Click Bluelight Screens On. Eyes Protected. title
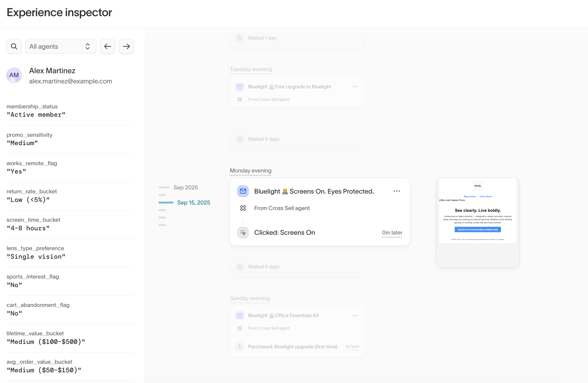 pos(314,191)
